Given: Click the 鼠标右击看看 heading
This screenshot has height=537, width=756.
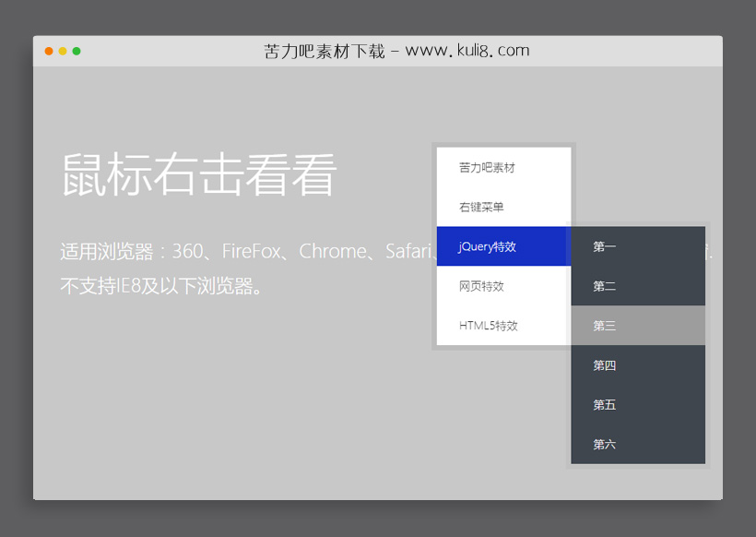Looking at the screenshot, I should pos(198,174).
